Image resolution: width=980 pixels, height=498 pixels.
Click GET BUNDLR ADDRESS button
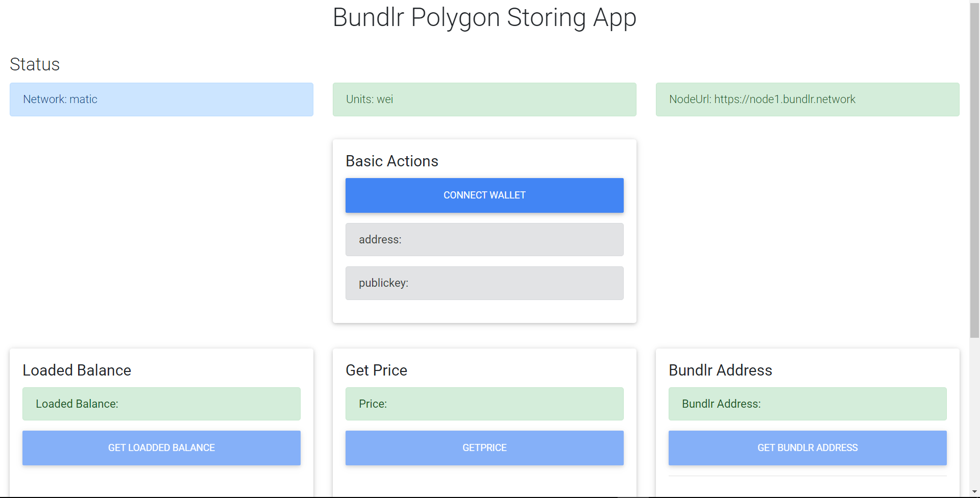coord(807,448)
